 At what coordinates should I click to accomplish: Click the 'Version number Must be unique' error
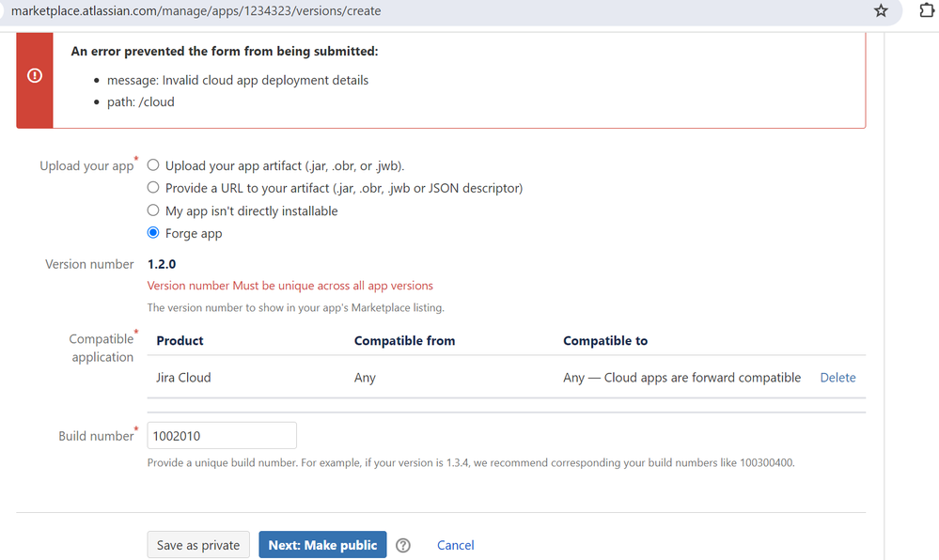point(290,286)
